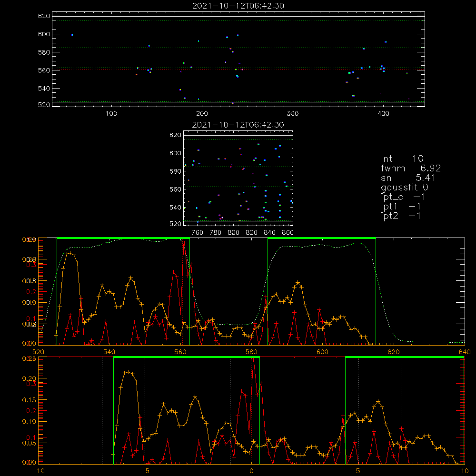This screenshot has height=476, width=476.
Task: Click the 'ipt_c -1' text
Action: click(x=403, y=197)
